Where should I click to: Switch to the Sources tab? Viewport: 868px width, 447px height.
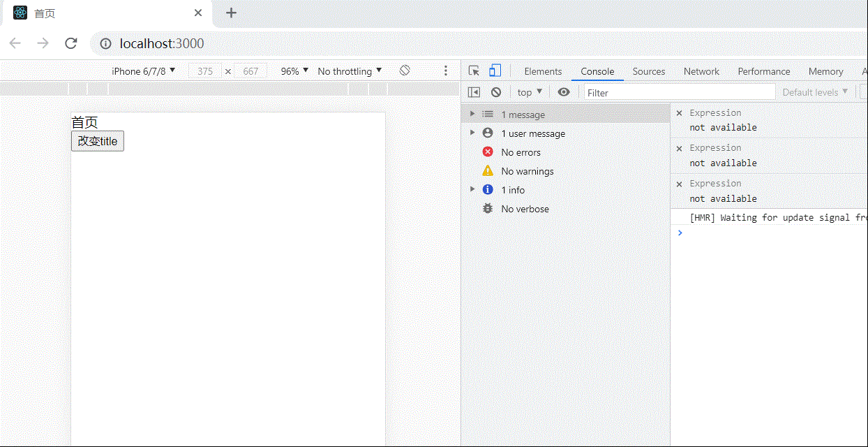click(649, 71)
